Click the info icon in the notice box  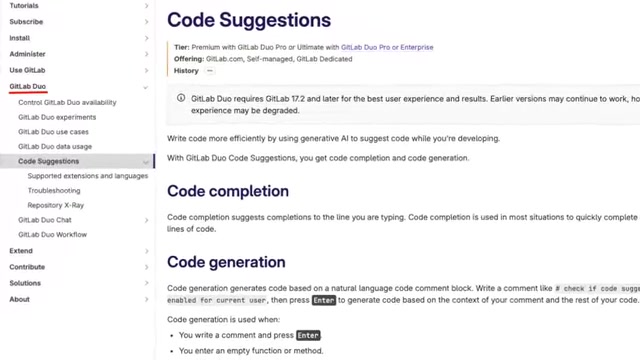tap(181, 98)
